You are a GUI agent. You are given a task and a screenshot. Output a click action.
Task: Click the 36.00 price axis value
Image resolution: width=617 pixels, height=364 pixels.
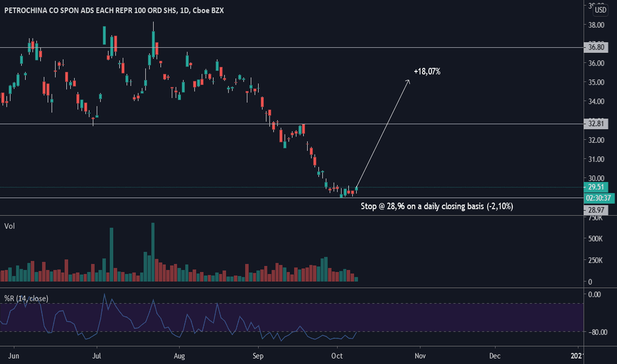(x=596, y=63)
